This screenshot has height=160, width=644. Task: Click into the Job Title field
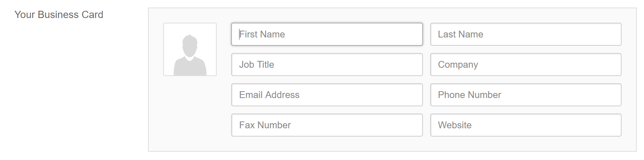point(327,65)
